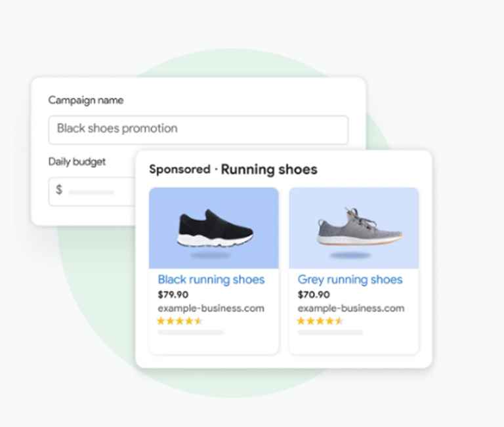This screenshot has height=427, width=504.
Task: Open the Black running shoes link
Action: point(211,279)
